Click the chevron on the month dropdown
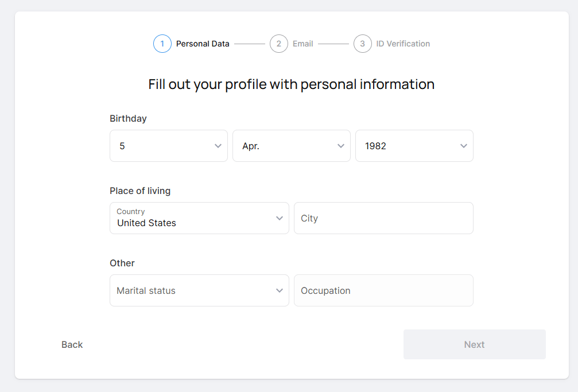Screen dimensions: 578x392 point(340,146)
